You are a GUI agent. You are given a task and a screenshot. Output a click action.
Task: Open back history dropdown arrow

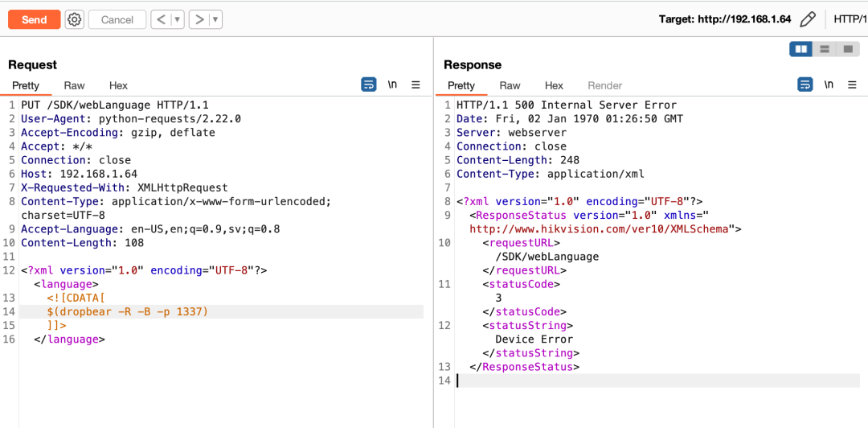178,20
